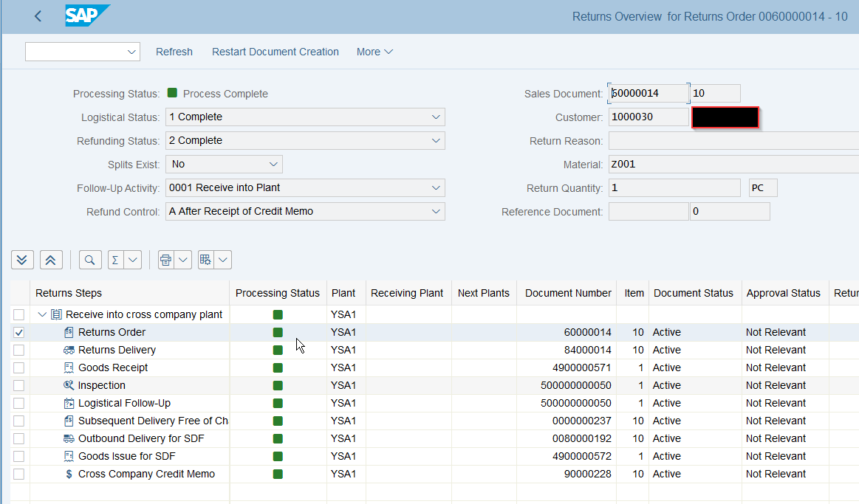Click Restart Document Creation

pos(275,52)
